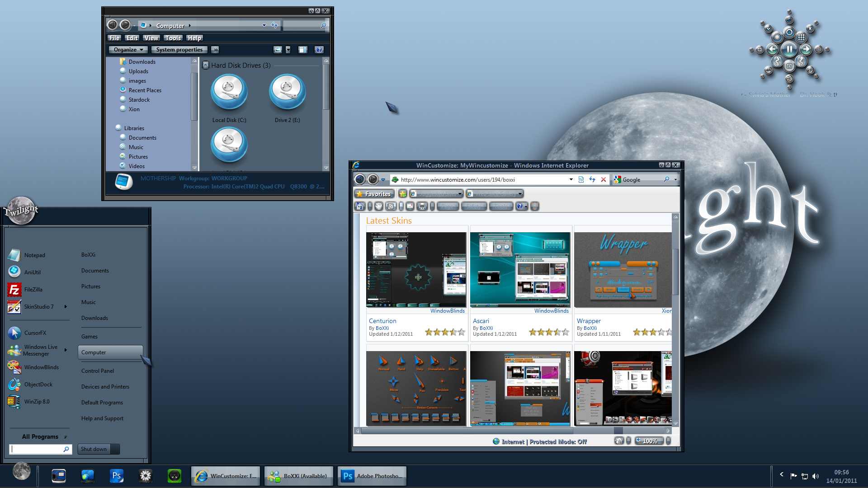This screenshot has width=868, height=488.
Task: Toggle IE compatibility view icon
Action: click(x=581, y=179)
